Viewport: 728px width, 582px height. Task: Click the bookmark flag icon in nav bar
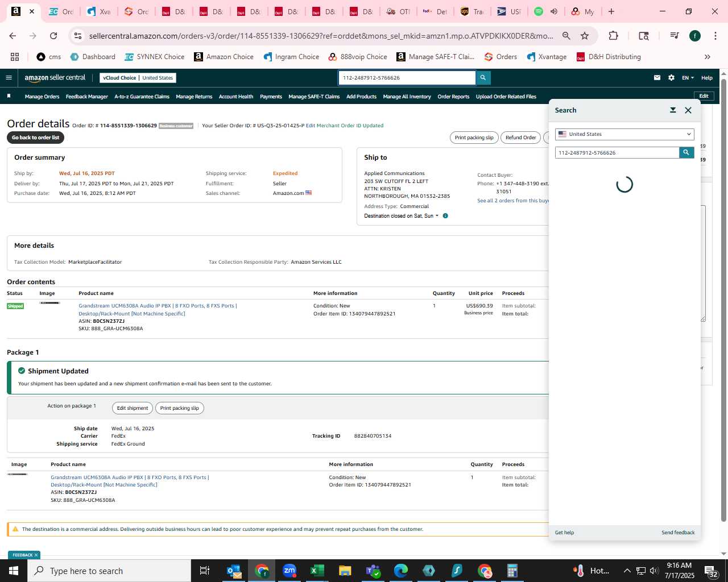[9, 96]
